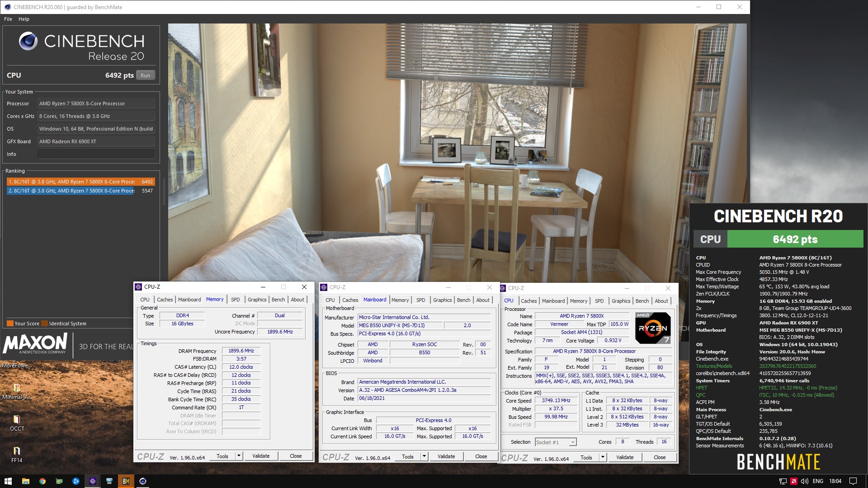Open the OCCT desktop shortcut

pyautogui.click(x=17, y=422)
